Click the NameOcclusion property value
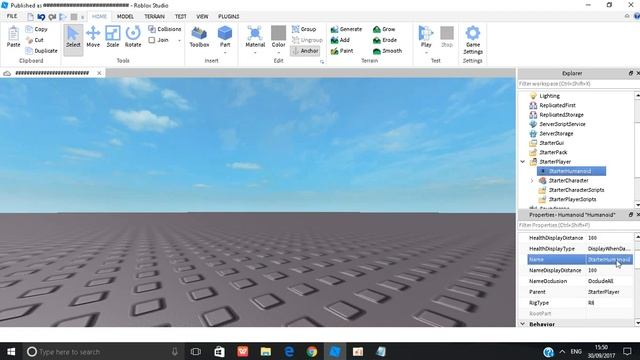 point(609,281)
